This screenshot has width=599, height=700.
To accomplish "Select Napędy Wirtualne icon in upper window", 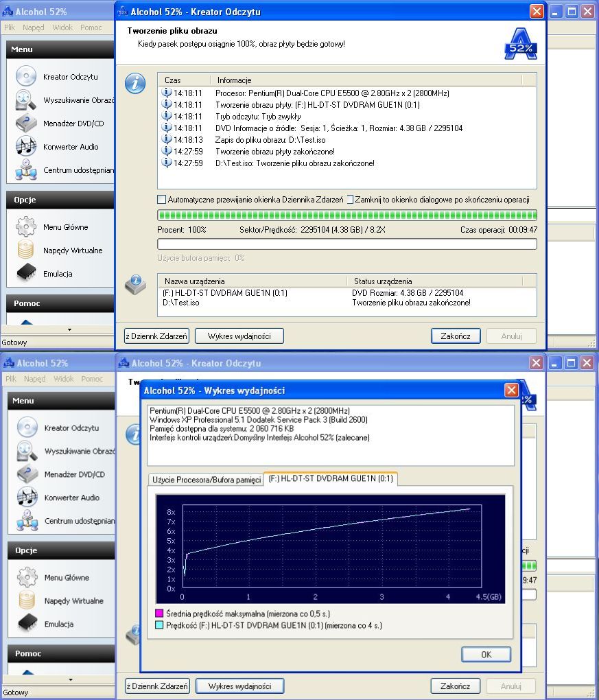I will pyautogui.click(x=26, y=250).
